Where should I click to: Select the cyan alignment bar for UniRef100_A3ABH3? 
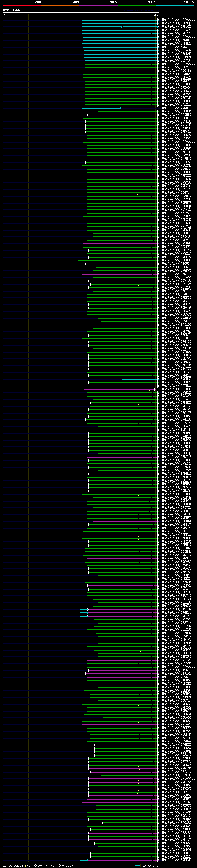pos(121,54)
